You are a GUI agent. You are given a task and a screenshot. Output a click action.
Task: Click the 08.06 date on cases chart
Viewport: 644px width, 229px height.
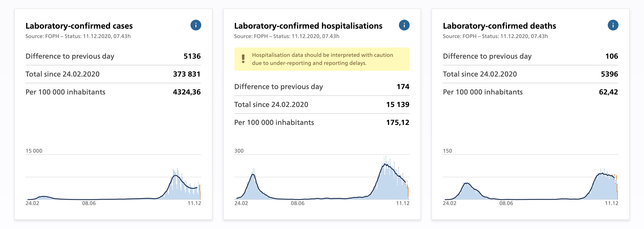point(89,203)
